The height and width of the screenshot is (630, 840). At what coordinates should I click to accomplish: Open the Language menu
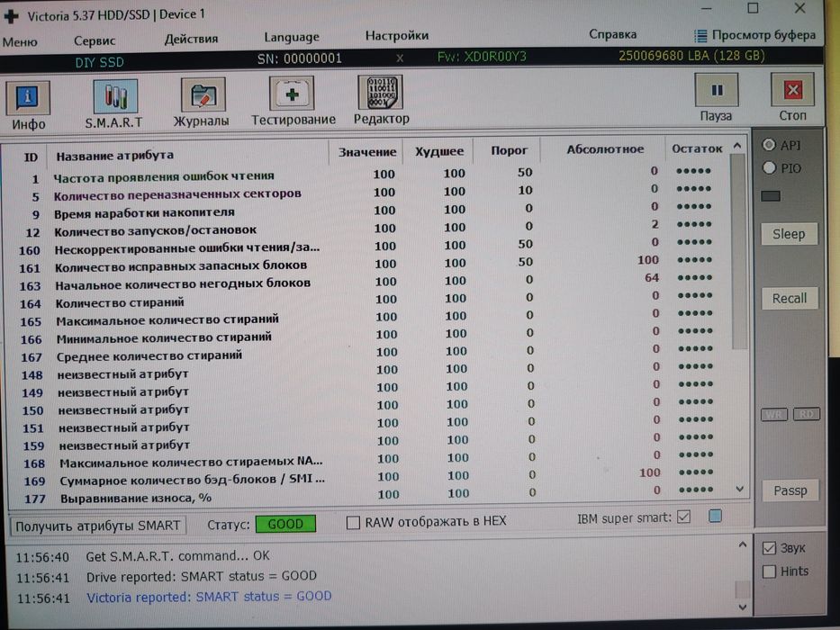(292, 37)
